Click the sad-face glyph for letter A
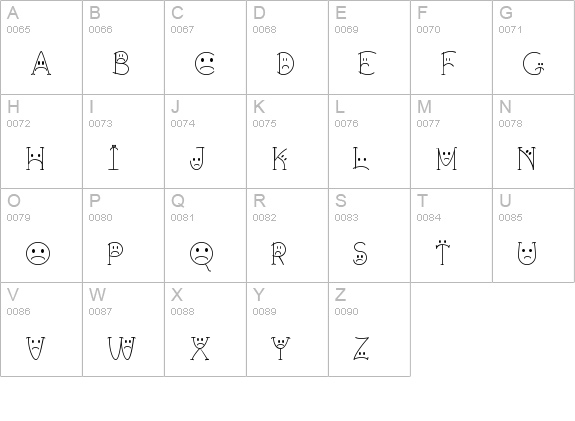The height and width of the screenshot is (421, 575). point(41,63)
